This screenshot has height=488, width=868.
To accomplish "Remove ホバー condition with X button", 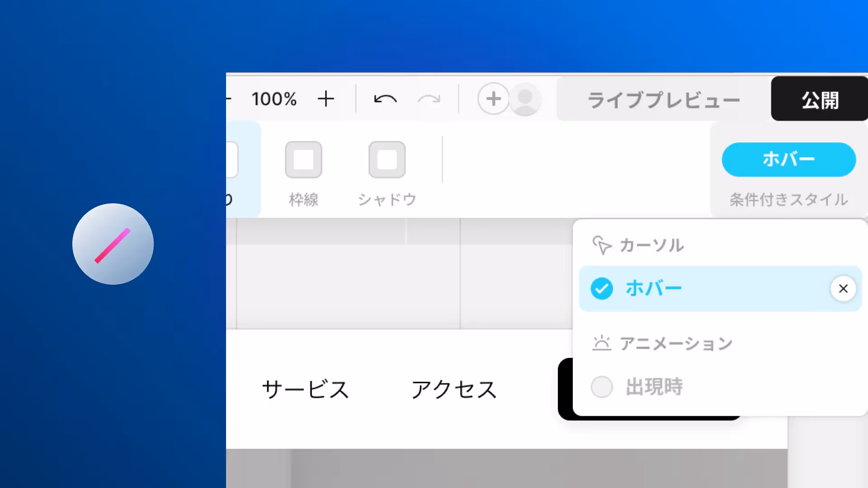I will click(843, 289).
